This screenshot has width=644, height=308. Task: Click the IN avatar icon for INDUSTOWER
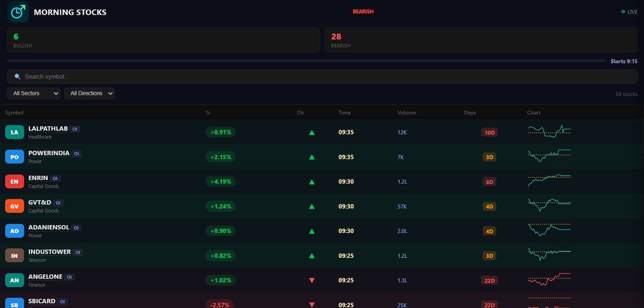pyautogui.click(x=14, y=256)
